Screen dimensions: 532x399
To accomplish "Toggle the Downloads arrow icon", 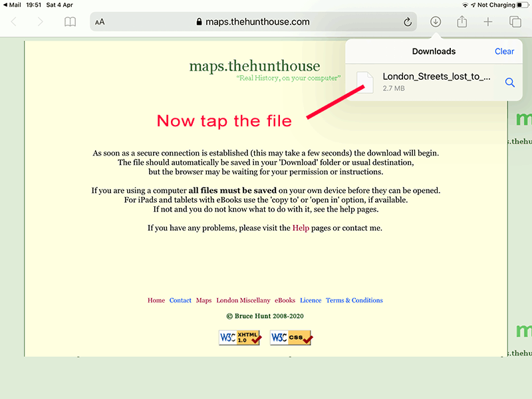I will pyautogui.click(x=436, y=22).
